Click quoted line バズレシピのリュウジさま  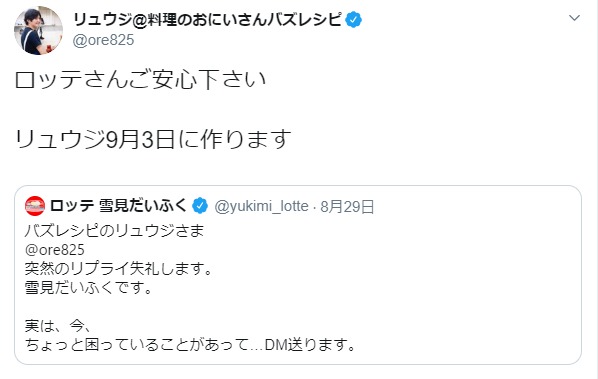(114, 231)
